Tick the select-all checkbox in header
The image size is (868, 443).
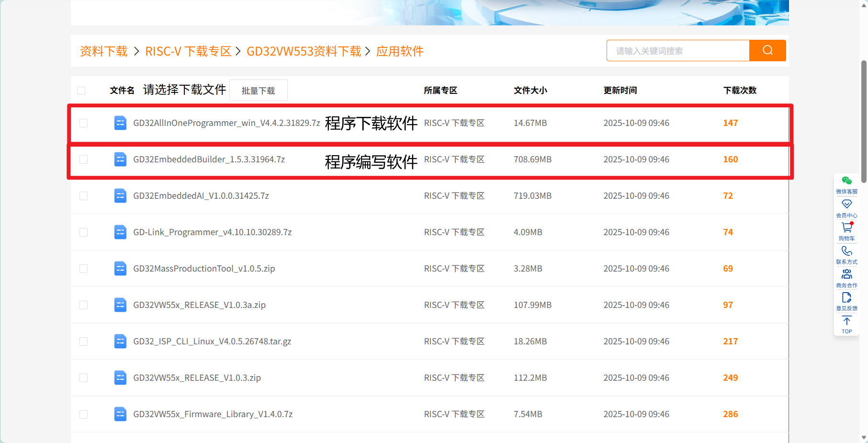tap(81, 91)
